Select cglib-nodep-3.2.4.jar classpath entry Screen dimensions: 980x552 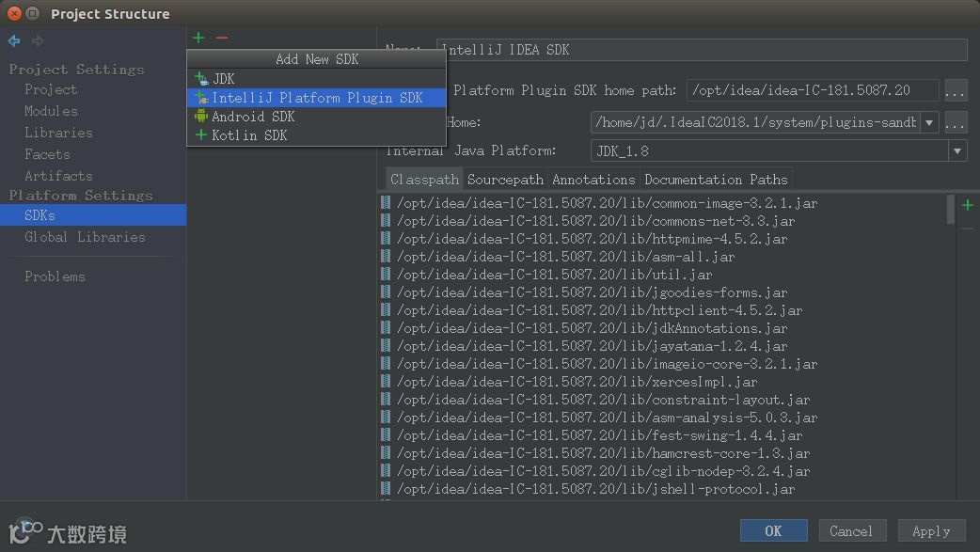[x=603, y=471]
